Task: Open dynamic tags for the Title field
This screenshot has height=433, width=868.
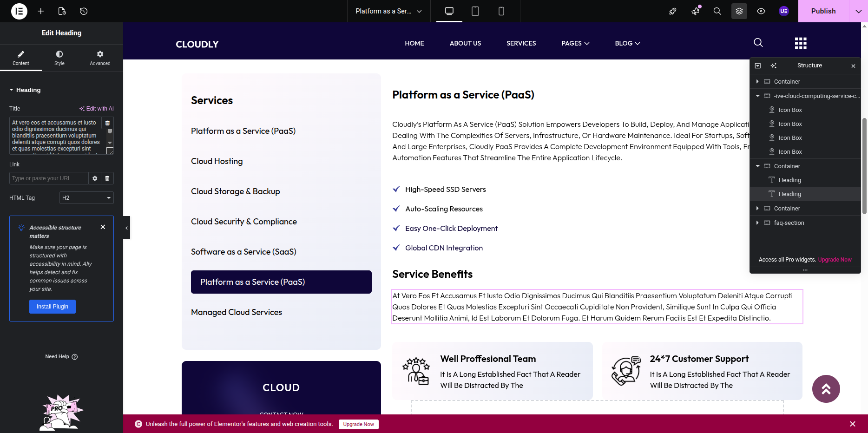Action: [107, 123]
